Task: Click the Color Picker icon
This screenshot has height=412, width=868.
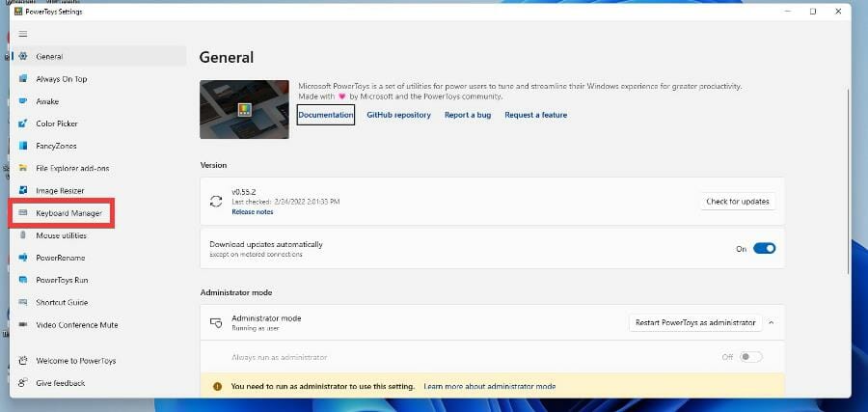Action: click(x=23, y=124)
